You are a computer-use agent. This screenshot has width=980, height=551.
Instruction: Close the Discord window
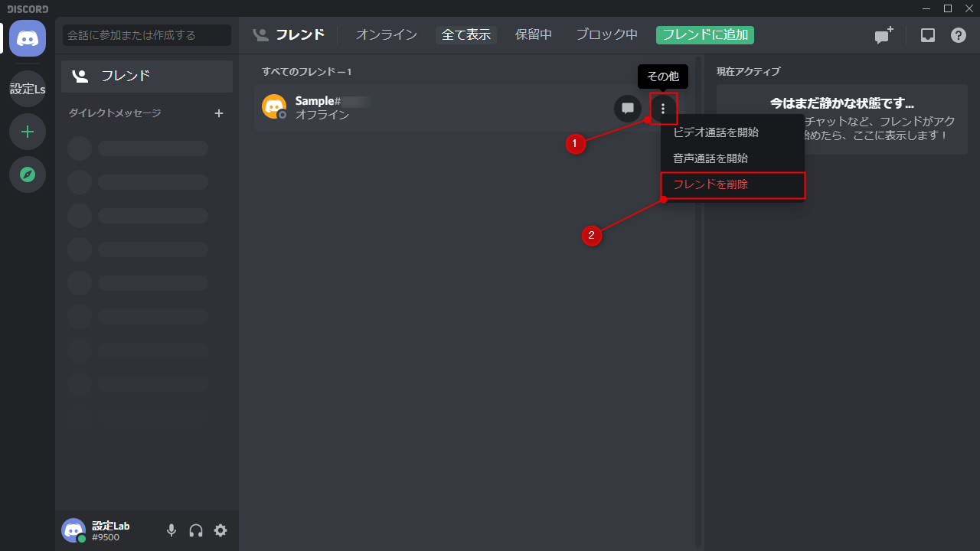[968, 8]
